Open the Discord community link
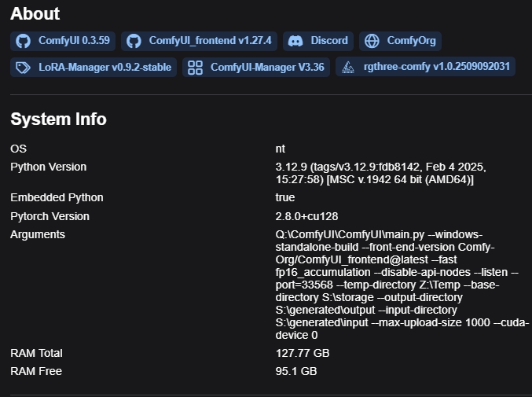 [x=318, y=41]
